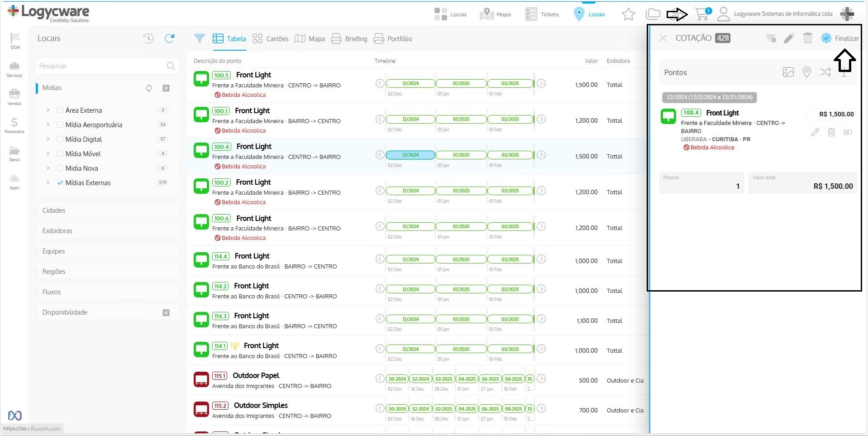Expand the Equipes filter section
868x436 pixels.
click(x=107, y=251)
